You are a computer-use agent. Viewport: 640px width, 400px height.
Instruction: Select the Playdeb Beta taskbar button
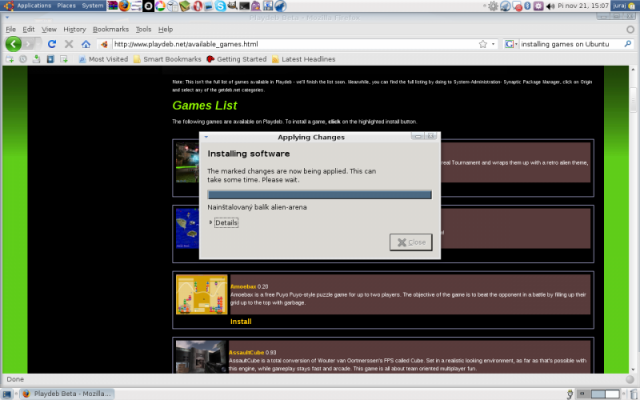point(67,394)
